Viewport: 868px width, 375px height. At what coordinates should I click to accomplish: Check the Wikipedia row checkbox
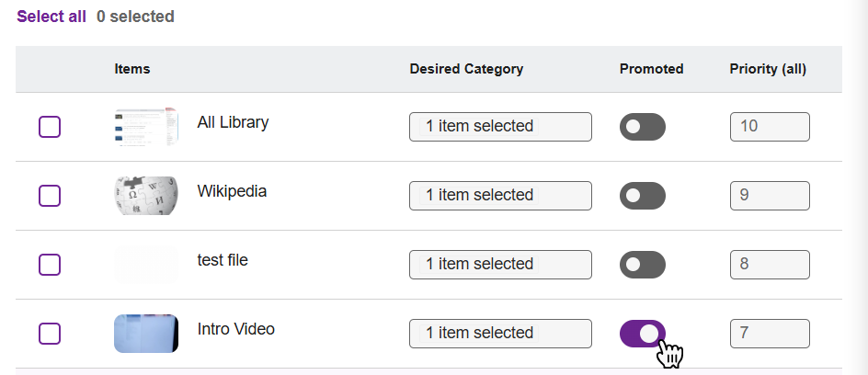tap(50, 195)
